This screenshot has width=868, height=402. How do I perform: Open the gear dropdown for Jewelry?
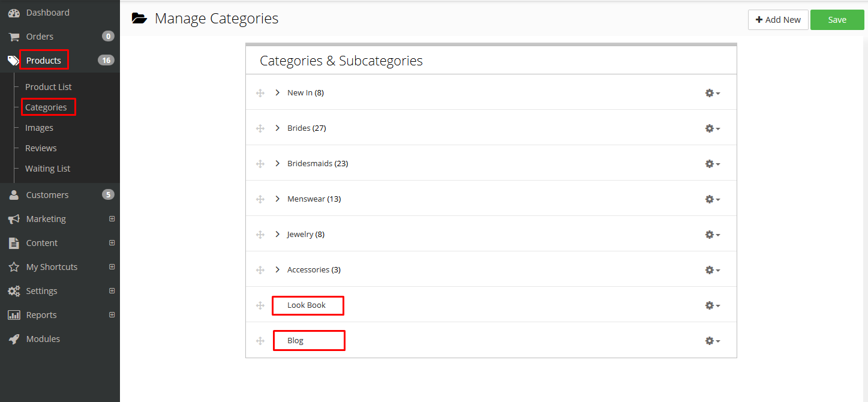(712, 235)
